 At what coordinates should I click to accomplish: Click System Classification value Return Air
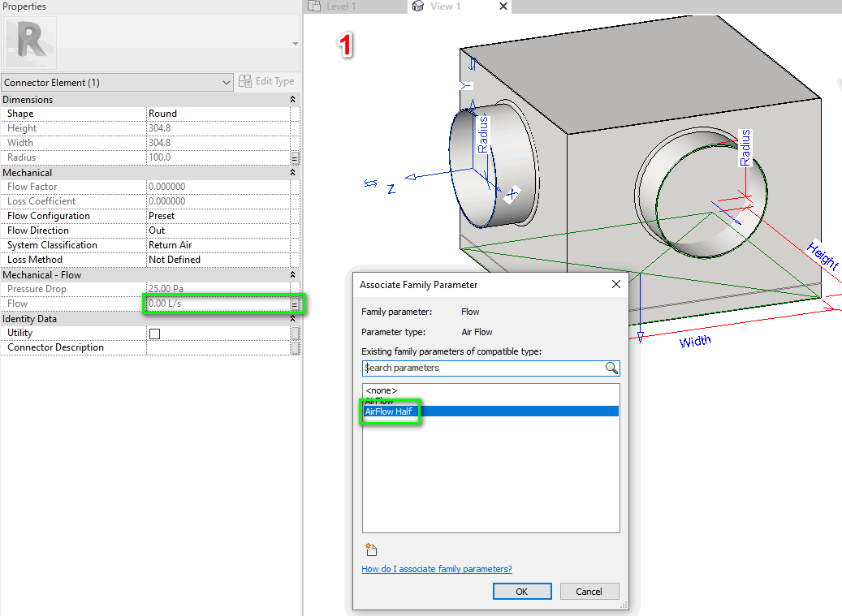point(218,244)
